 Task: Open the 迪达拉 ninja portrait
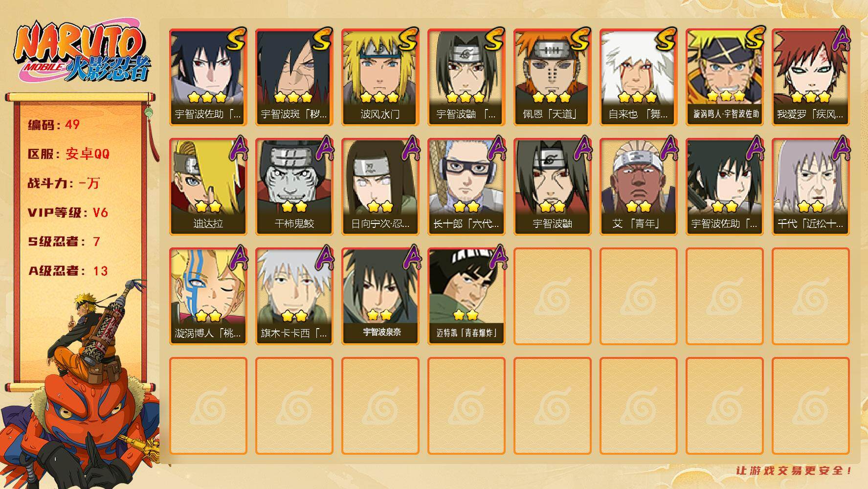(208, 187)
